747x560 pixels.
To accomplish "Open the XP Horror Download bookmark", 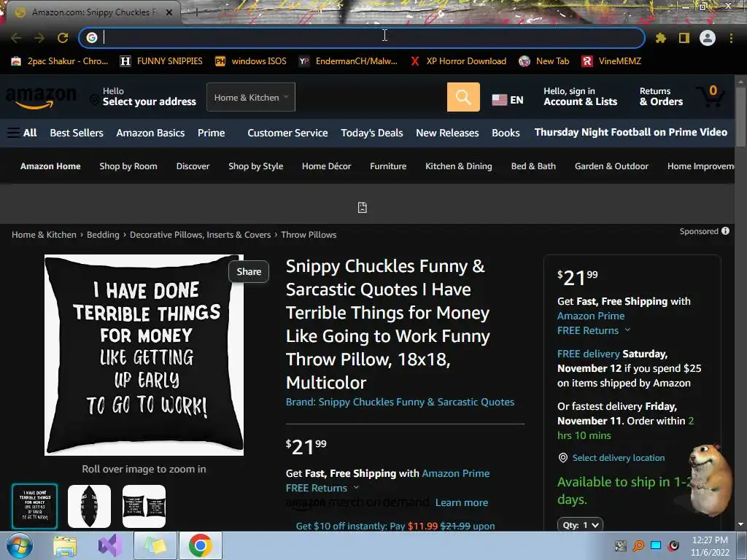I will click(x=458, y=61).
